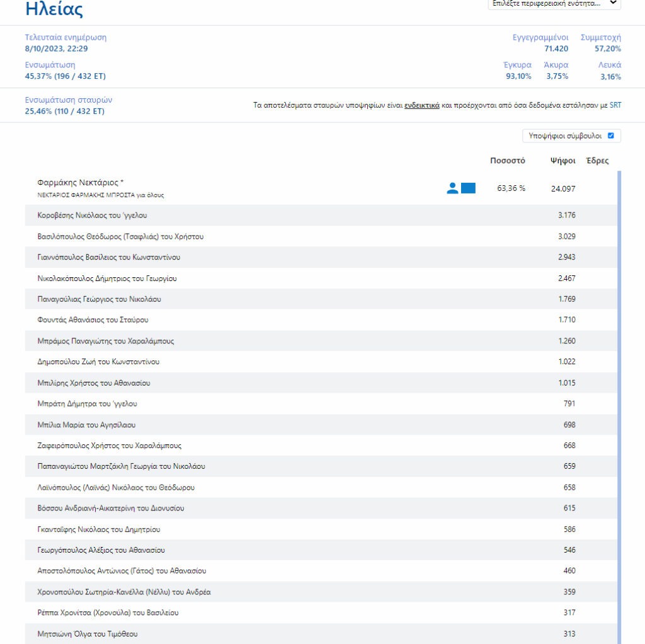Click the 24.097 votes value
This screenshot has height=644, width=645.
[563, 189]
